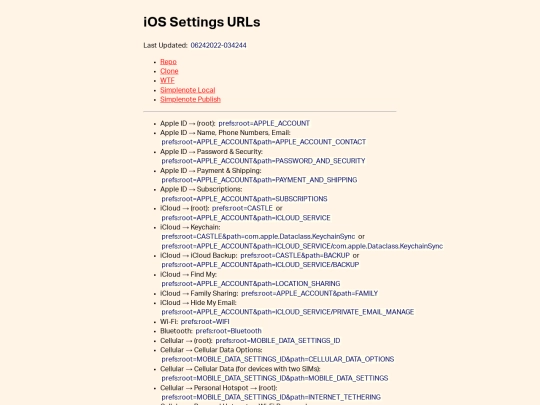Click the iOS Settings URLs heading
This screenshot has height=405, width=540.
coord(202,22)
